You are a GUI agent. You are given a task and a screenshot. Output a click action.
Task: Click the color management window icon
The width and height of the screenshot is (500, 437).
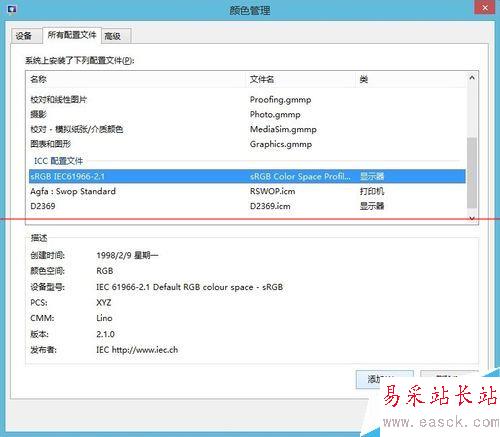tap(12, 9)
